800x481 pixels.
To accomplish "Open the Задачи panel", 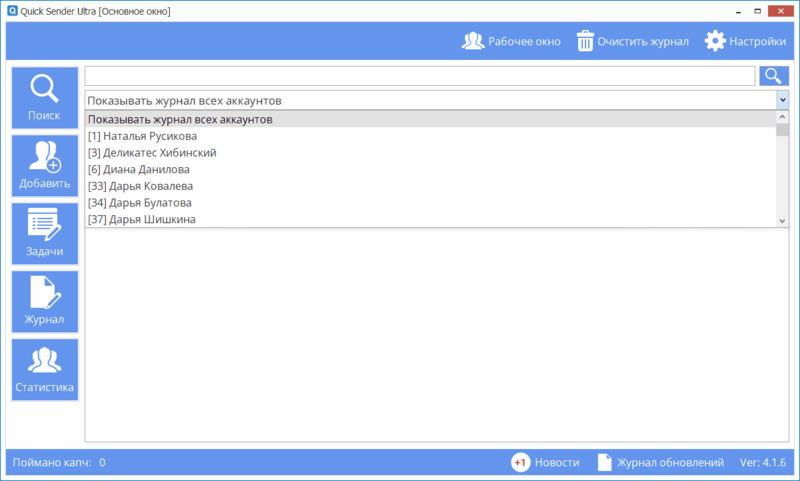I will [x=44, y=234].
